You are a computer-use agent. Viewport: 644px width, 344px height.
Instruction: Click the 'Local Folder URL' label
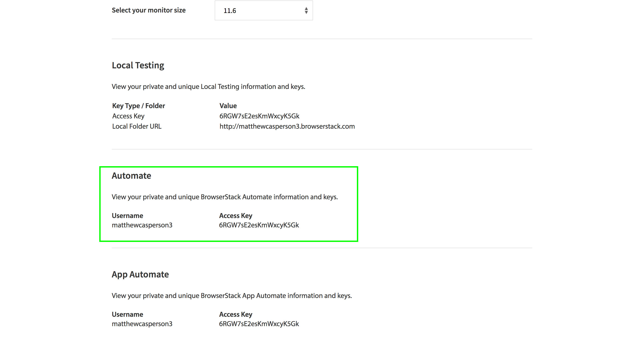tap(137, 126)
